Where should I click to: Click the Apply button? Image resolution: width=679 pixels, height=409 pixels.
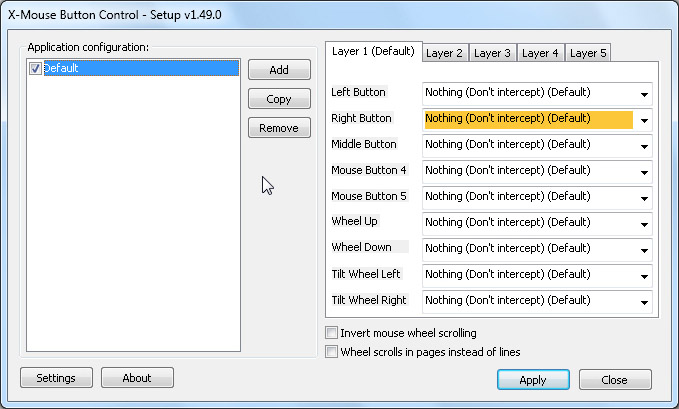[533, 380]
